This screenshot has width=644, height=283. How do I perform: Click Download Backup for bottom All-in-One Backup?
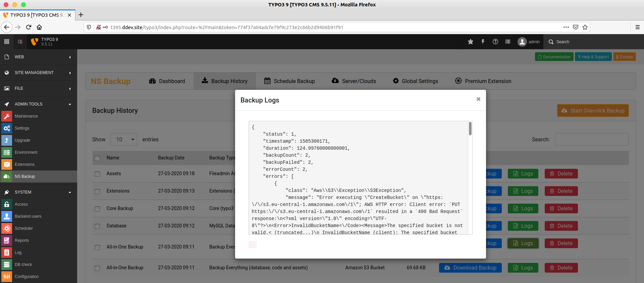(470, 268)
